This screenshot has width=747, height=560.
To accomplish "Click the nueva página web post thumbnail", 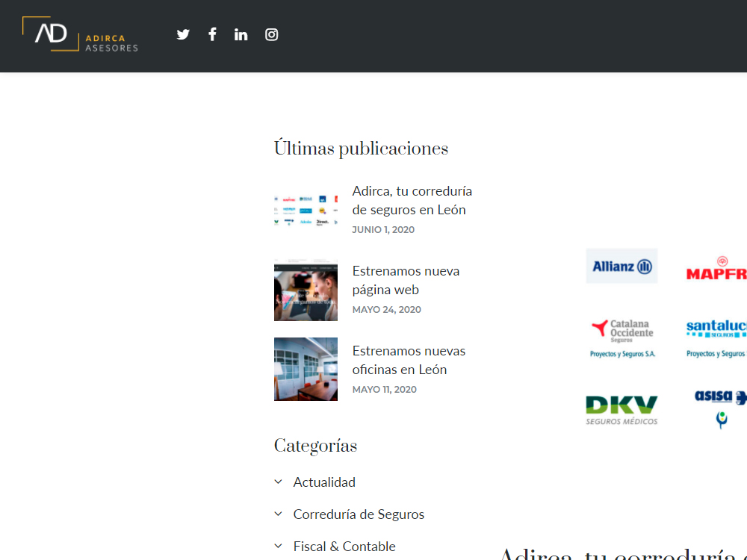I will click(x=306, y=289).
